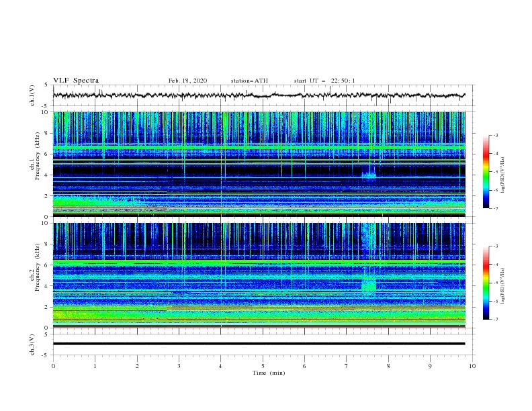
Task: Click the 4 kHz burst in ch.1 spectrogram
Action: (x=369, y=175)
